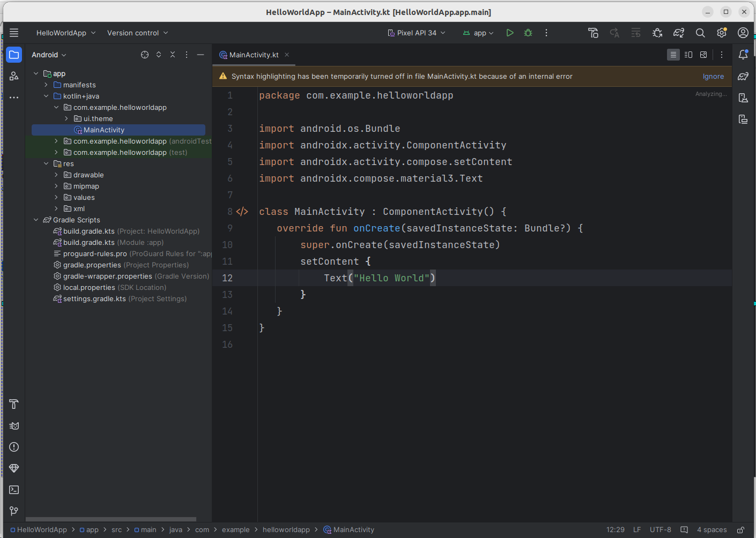Toggle read-only lock in status bar
Screen dimensions: 756x538
click(740, 530)
